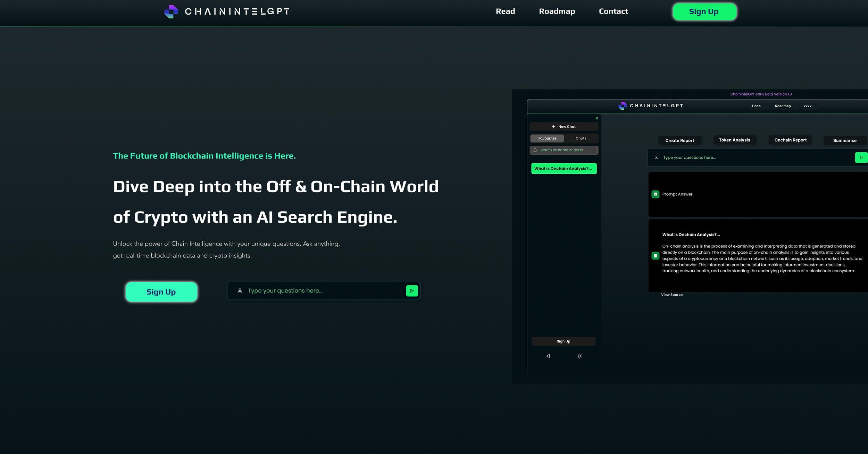Click the green Sign Up button in header
The image size is (868, 454).
(704, 12)
